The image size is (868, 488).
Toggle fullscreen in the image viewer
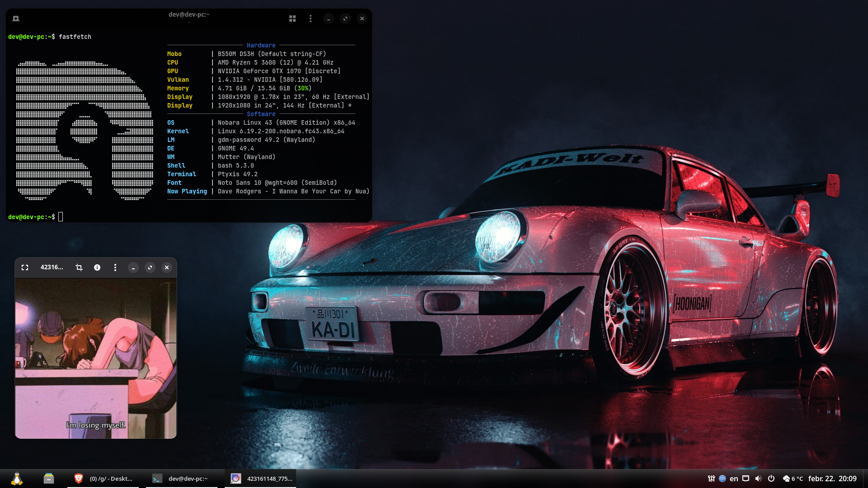25,267
